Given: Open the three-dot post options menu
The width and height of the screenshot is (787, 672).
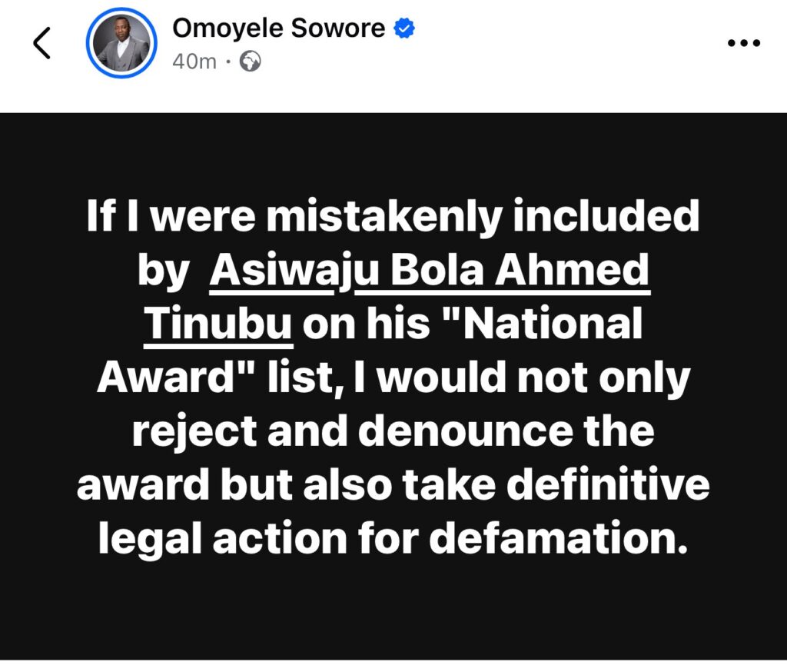Looking at the screenshot, I should (x=744, y=43).
